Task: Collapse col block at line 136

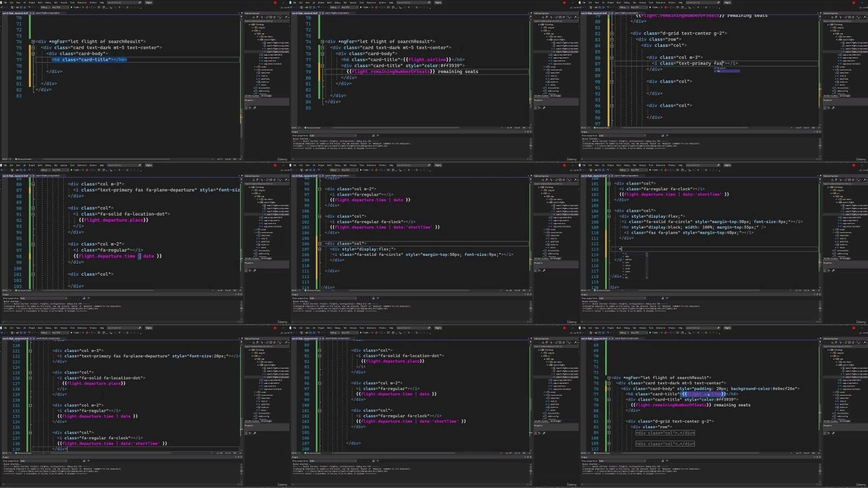Action: tap(30, 433)
